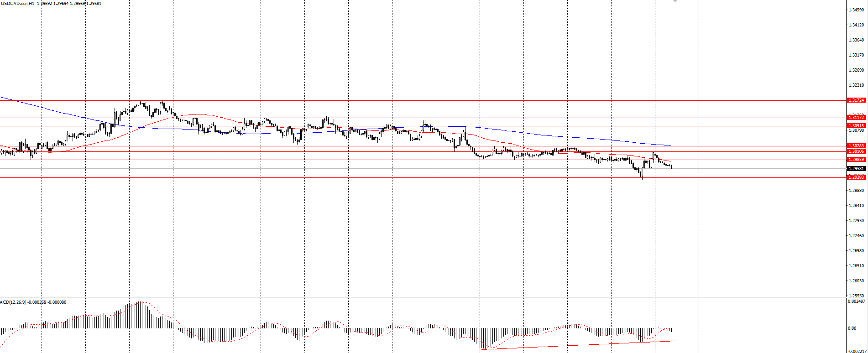Click the 1.26980 price axis value

(x=856, y=251)
